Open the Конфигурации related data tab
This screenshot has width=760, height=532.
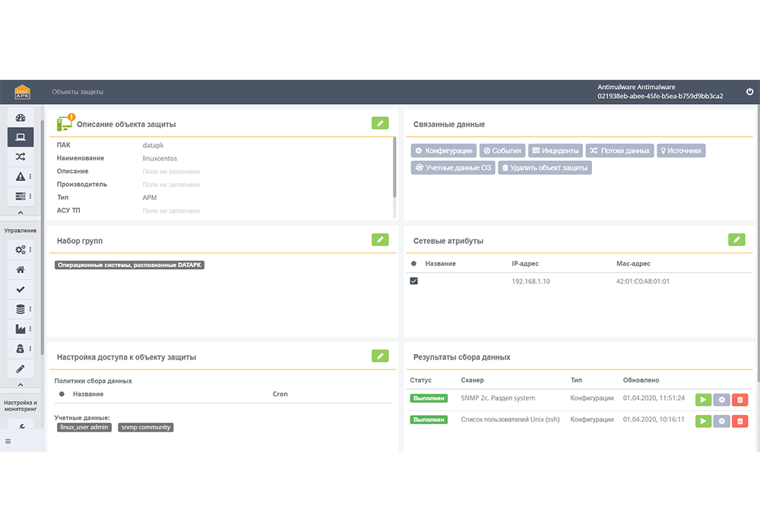click(445, 150)
